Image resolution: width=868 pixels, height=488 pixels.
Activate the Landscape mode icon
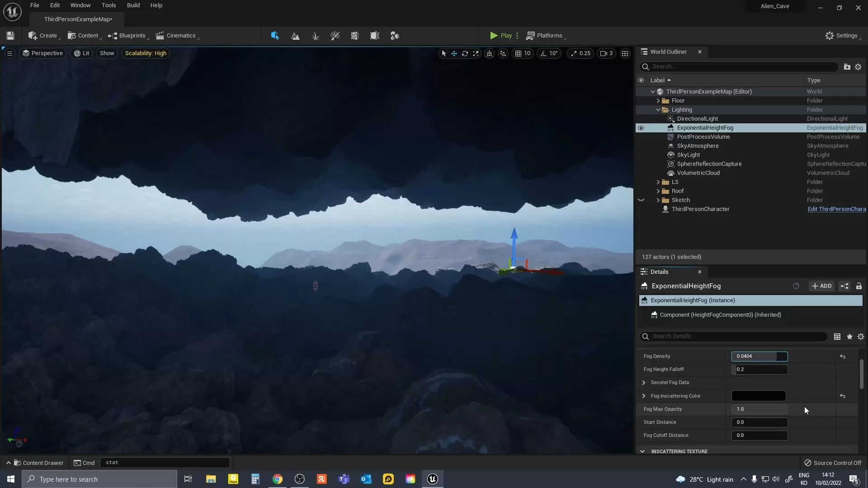pos(295,36)
